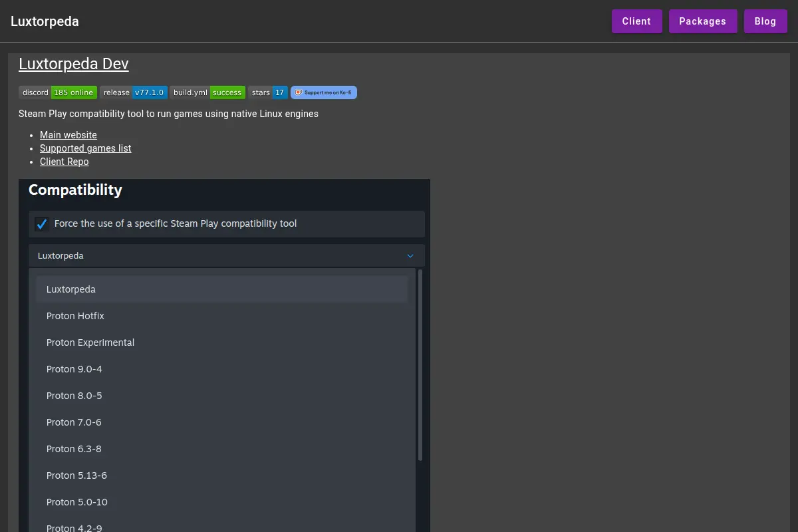Screen dimensions: 798x532
Task: Toggle the Force specific compatibility tool checkbox
Action: (42, 224)
